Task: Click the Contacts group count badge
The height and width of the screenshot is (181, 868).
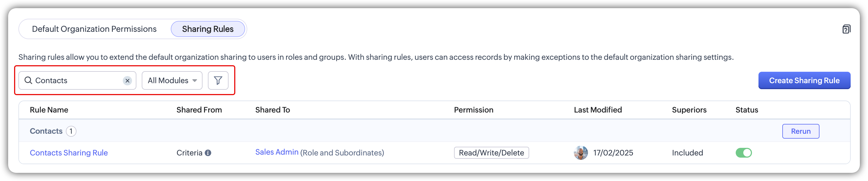Action: (x=71, y=131)
